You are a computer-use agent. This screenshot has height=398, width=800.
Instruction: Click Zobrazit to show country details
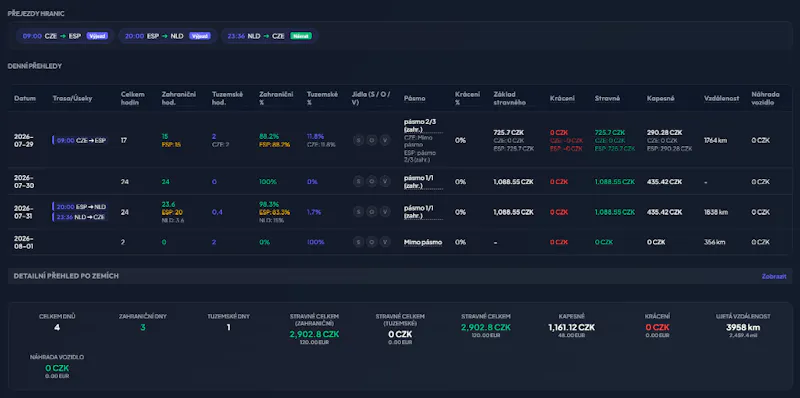coord(774,276)
